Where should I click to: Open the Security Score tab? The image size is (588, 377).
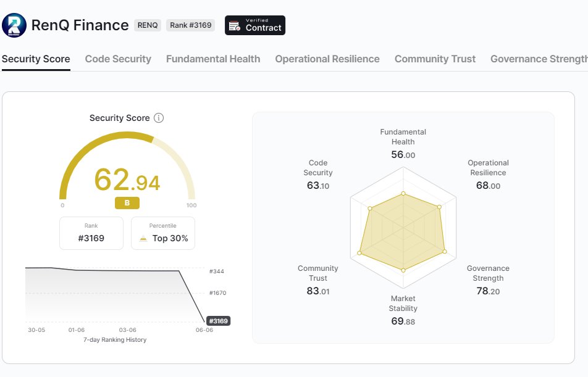click(36, 59)
